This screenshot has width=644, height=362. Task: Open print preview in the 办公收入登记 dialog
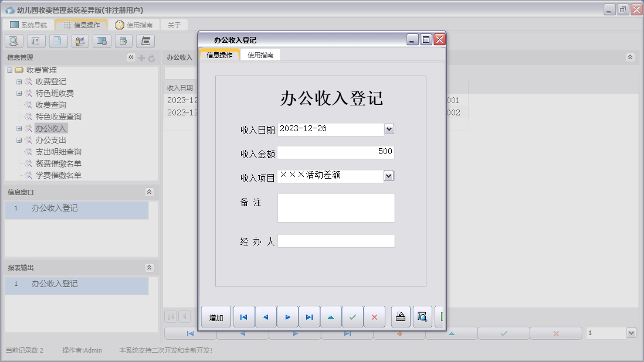422,316
